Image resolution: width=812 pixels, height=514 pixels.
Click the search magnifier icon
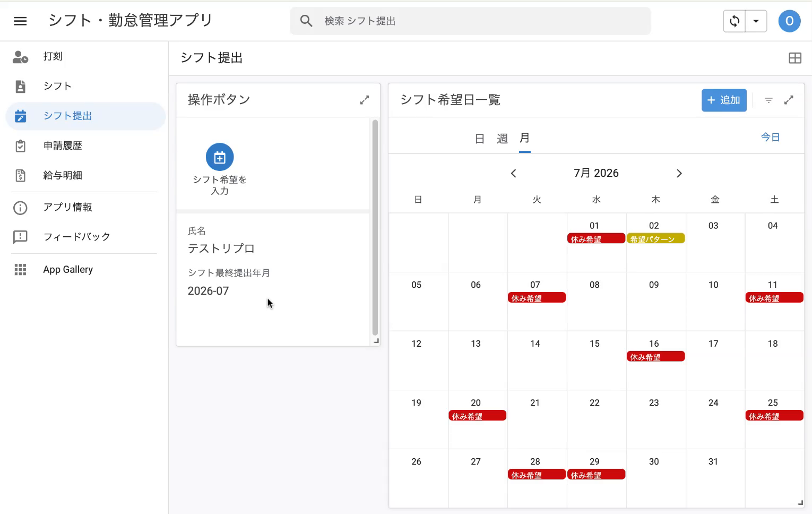tap(306, 21)
